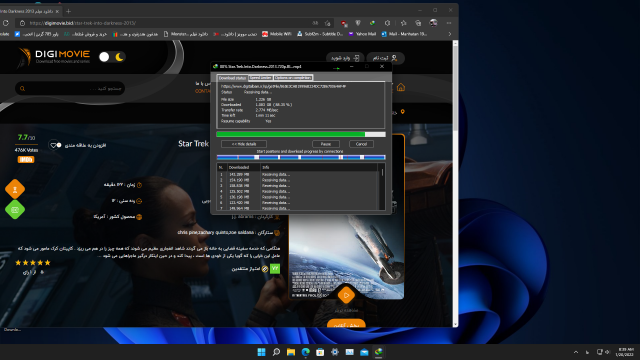Add movie to favorites heart toggle
The image size is (640, 360).
point(55,145)
